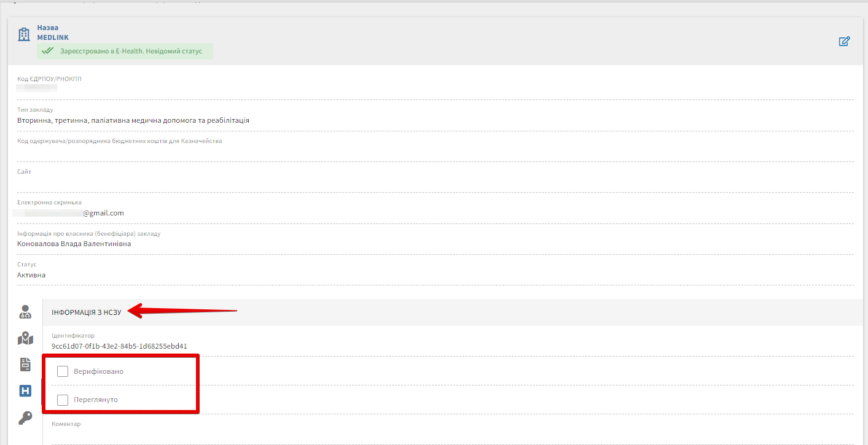Enable the Верифіковано checkbox

coord(62,371)
